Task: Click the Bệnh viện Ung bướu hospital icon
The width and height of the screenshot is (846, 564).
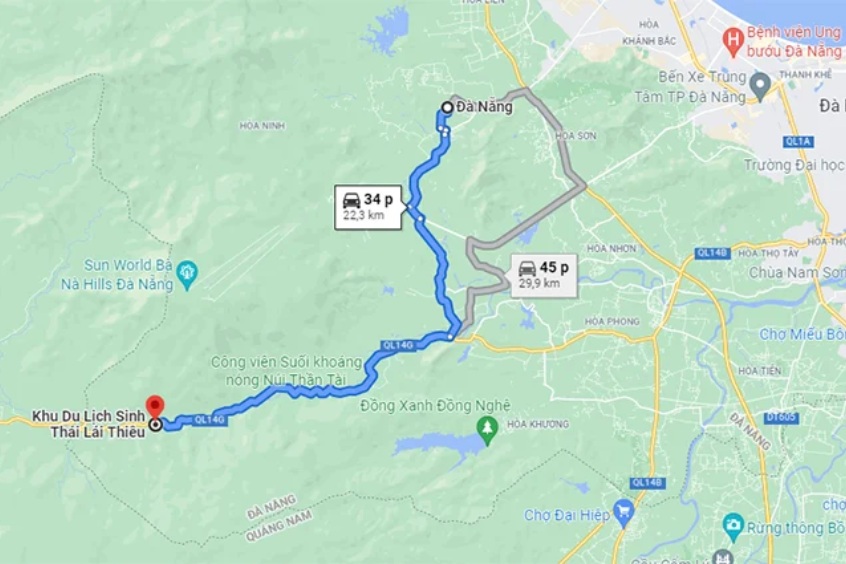Action: coord(733,43)
